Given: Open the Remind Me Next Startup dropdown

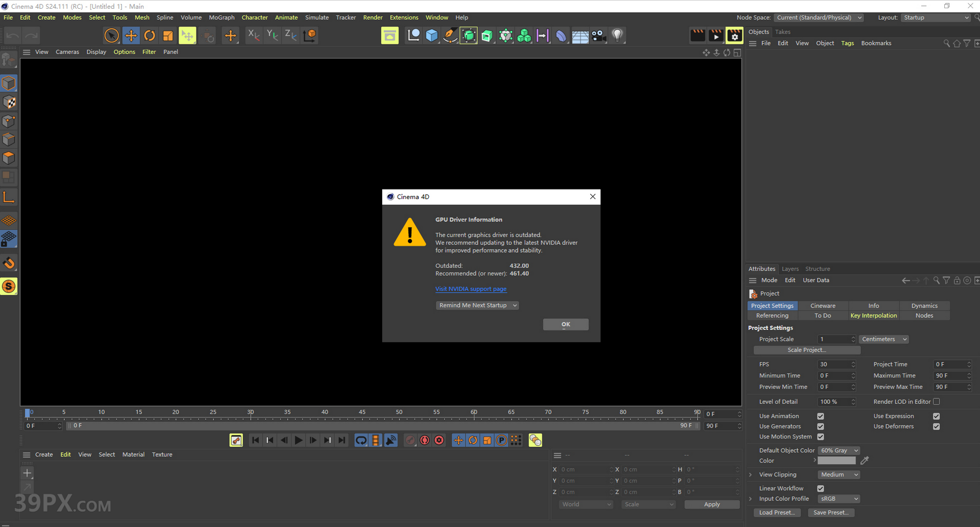Looking at the screenshot, I should [477, 305].
